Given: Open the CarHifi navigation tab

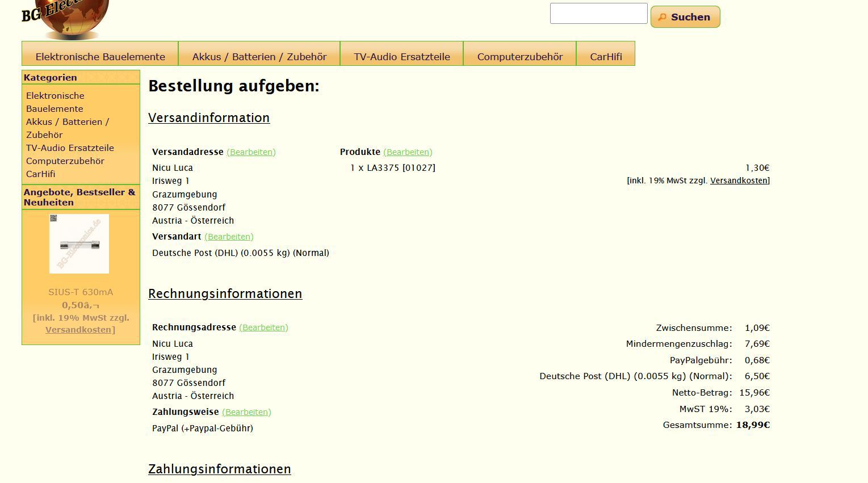Looking at the screenshot, I should (x=606, y=56).
